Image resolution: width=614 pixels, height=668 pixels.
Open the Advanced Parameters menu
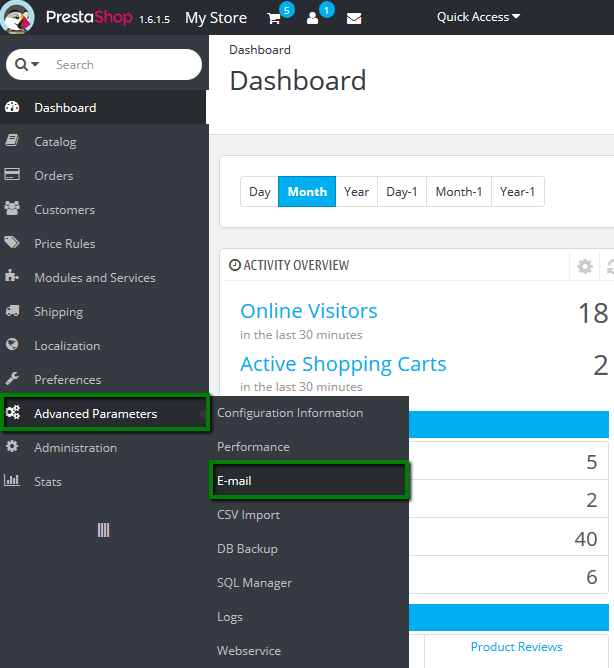click(105, 413)
